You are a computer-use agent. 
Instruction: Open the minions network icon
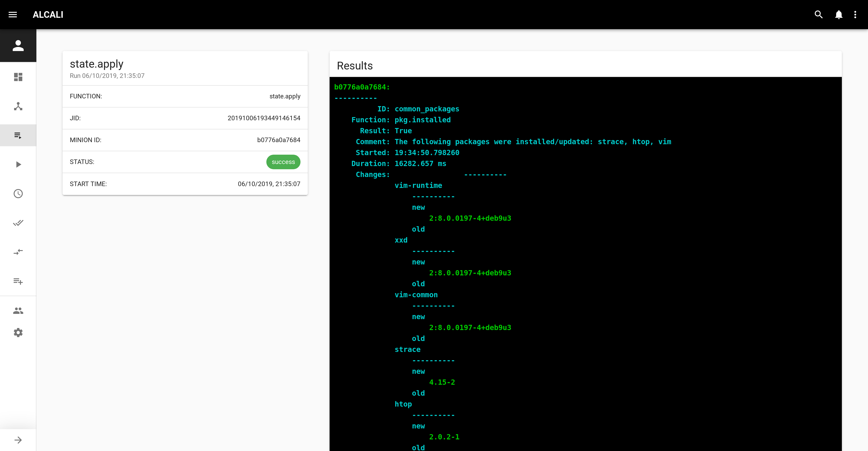coord(18,106)
